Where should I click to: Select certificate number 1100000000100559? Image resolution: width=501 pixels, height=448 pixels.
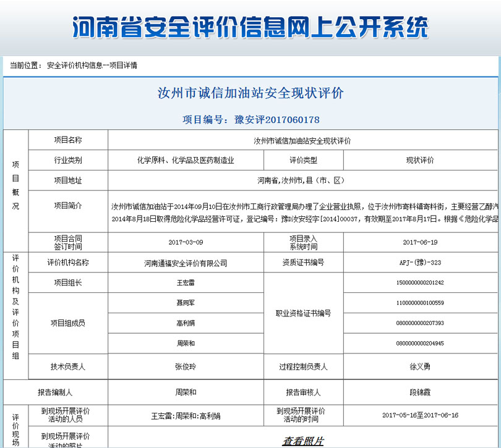click(420, 303)
